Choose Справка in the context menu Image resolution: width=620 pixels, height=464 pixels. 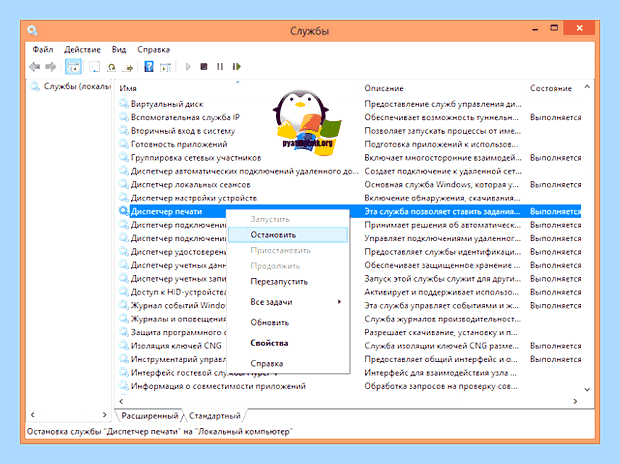click(288, 363)
